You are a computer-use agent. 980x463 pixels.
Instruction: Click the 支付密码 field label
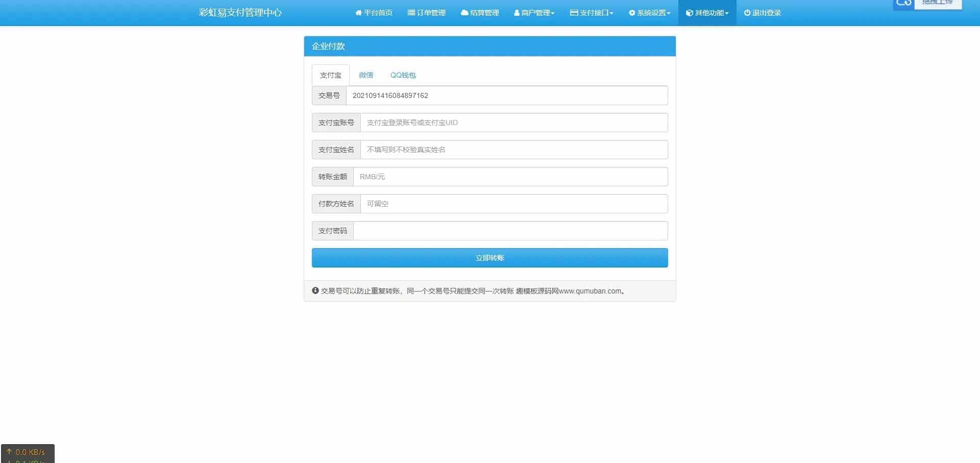[333, 231]
